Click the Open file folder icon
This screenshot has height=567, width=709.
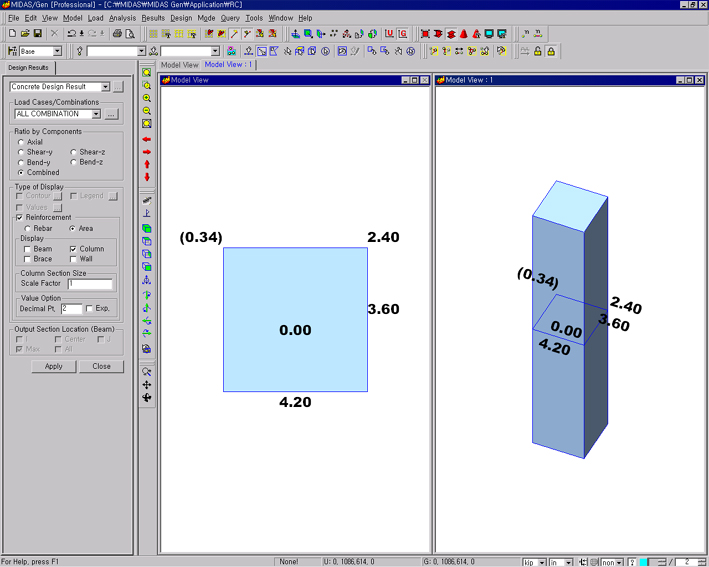(24, 34)
